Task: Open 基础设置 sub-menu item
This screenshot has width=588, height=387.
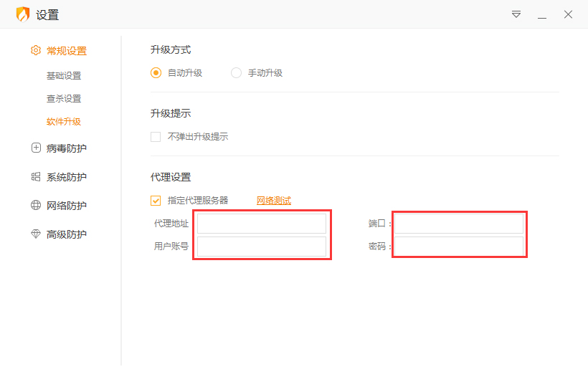Action: click(x=64, y=76)
